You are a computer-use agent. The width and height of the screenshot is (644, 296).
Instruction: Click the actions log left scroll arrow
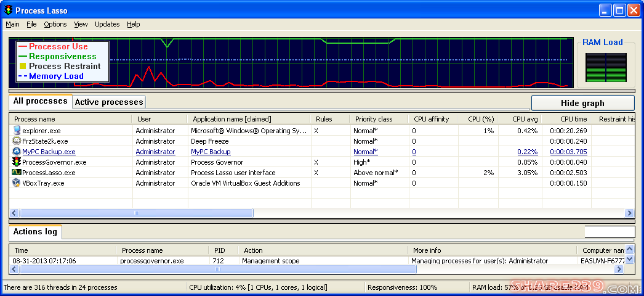[x=14, y=269]
